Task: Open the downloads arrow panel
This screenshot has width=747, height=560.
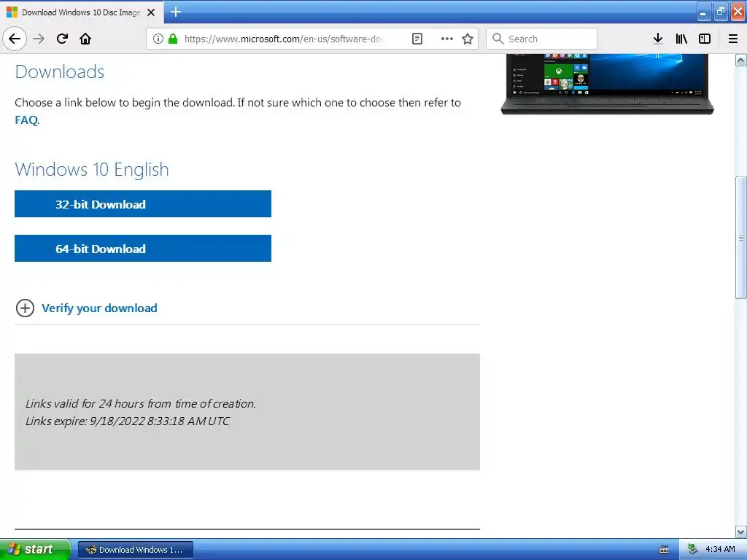Action: [x=658, y=39]
